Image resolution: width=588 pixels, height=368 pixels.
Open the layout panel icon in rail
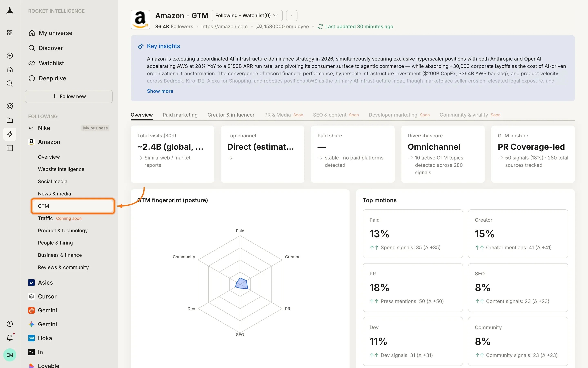click(x=10, y=148)
